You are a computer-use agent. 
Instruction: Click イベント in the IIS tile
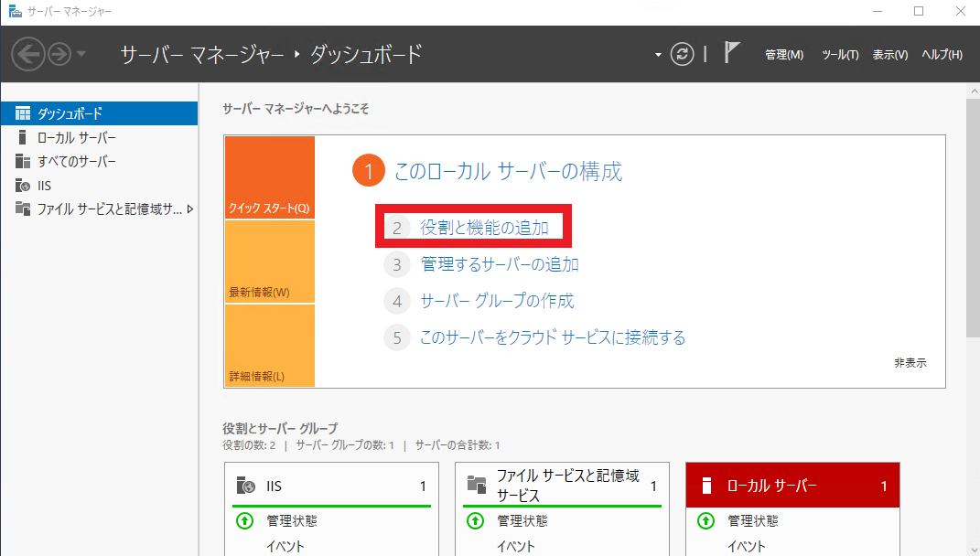coord(285,547)
